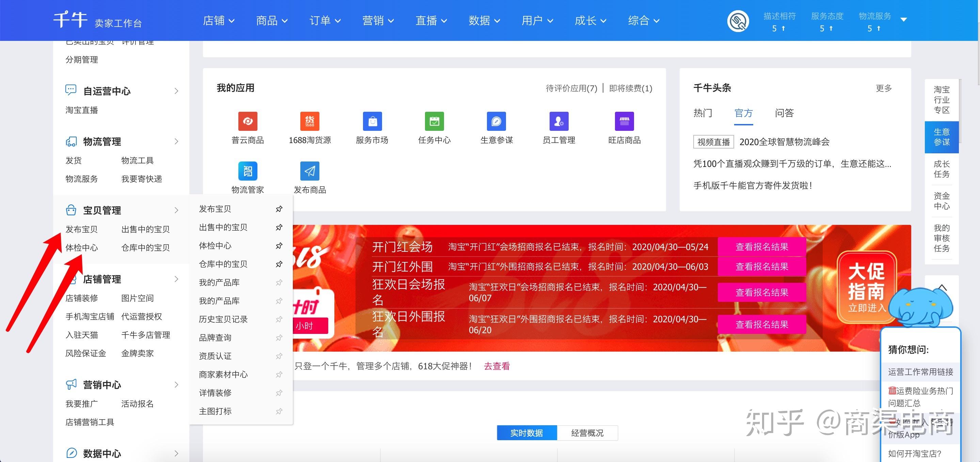980x462 pixels.
Task: Open the 物流管家 app icon
Action: (248, 171)
